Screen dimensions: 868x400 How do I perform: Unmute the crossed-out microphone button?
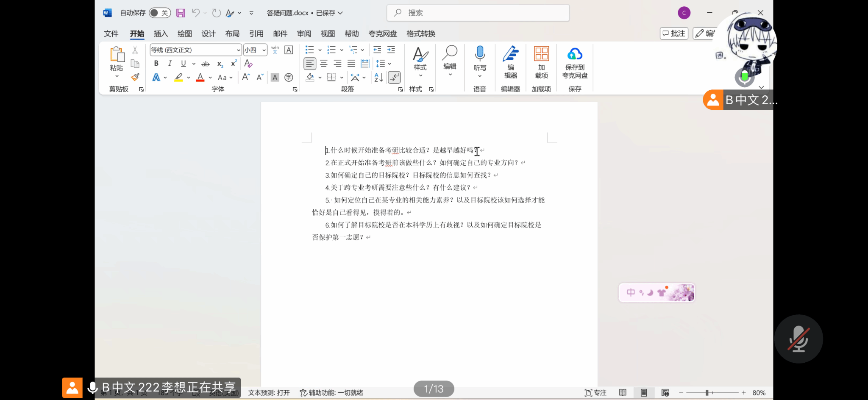coord(798,339)
